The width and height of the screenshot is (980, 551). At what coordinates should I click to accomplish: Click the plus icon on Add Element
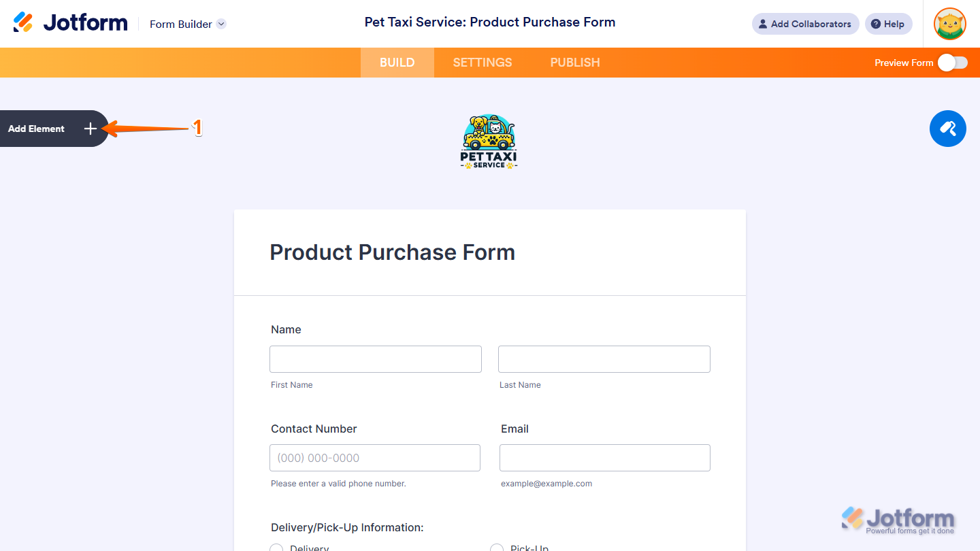click(91, 129)
